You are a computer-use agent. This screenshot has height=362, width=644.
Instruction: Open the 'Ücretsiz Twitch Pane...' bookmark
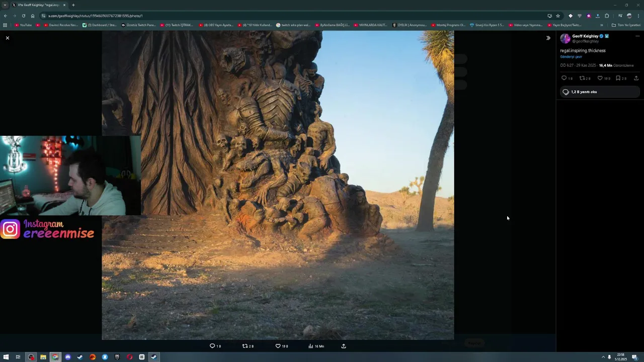click(138, 25)
